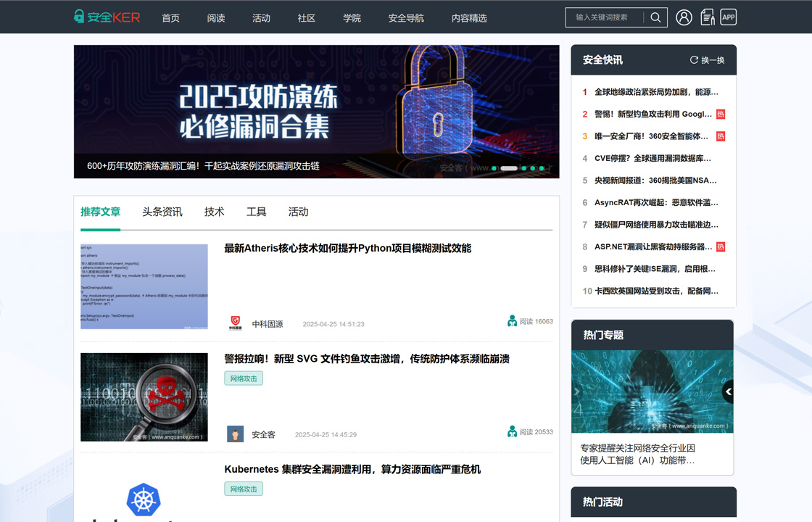Open 安全导航 in the top navigation
The width and height of the screenshot is (812, 522).
click(406, 18)
